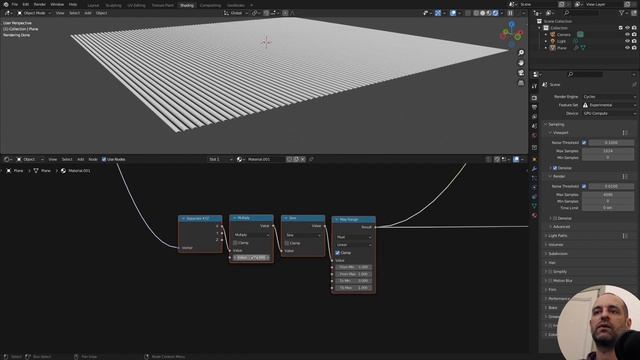The height and width of the screenshot is (360, 640).
Task: Switch to the Layout workspace tab
Action: point(93,5)
